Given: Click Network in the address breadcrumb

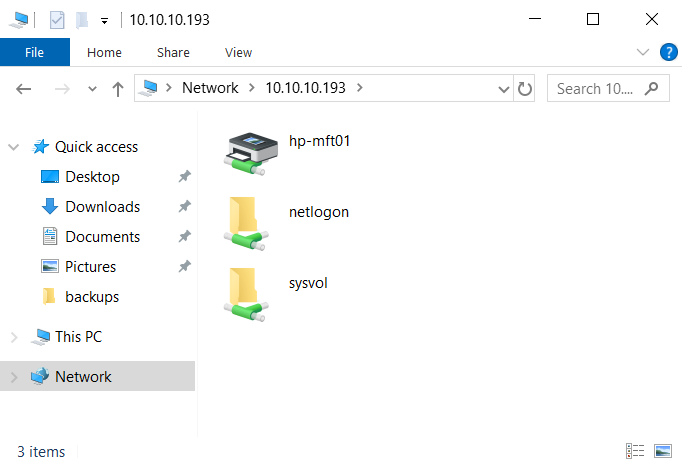Looking at the screenshot, I should click(210, 88).
